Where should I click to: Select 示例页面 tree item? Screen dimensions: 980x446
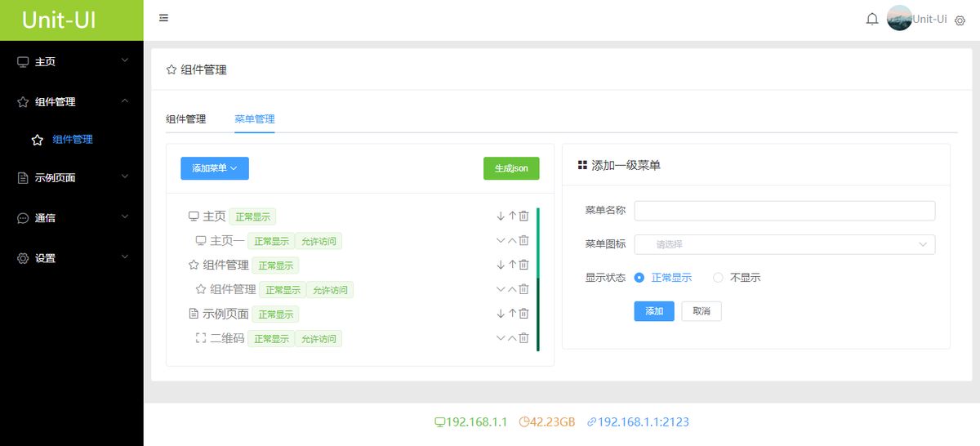point(225,314)
